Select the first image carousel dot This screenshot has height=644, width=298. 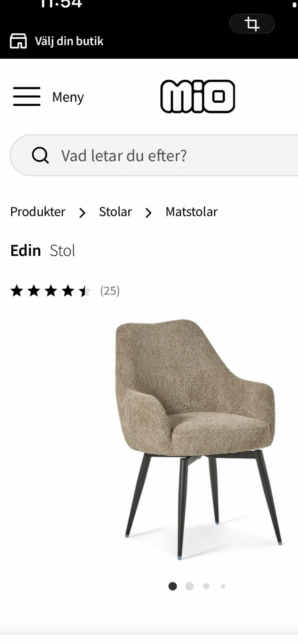pyautogui.click(x=173, y=586)
